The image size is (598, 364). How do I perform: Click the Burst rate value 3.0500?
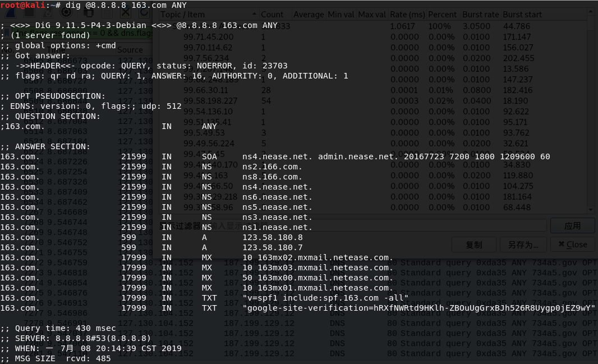(476, 26)
